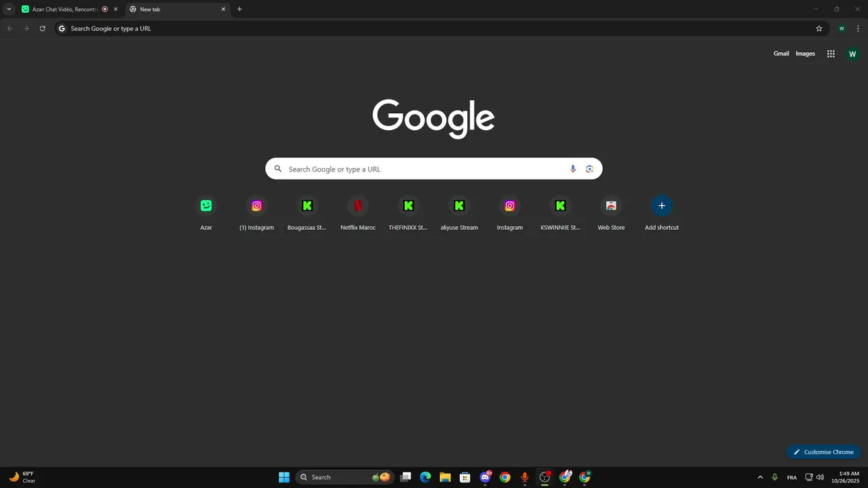Open the Gmail link
The height and width of the screenshot is (488, 868).
coord(781,54)
